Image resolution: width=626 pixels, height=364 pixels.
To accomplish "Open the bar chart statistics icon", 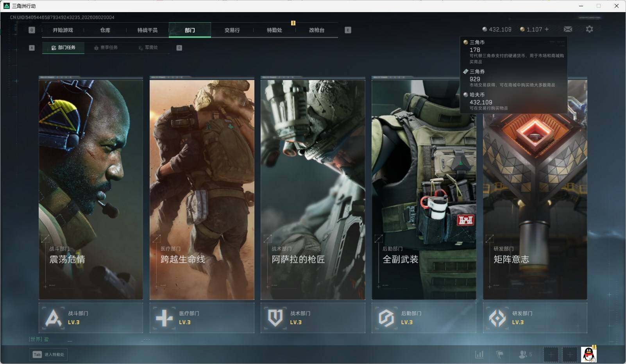I will pos(479,354).
